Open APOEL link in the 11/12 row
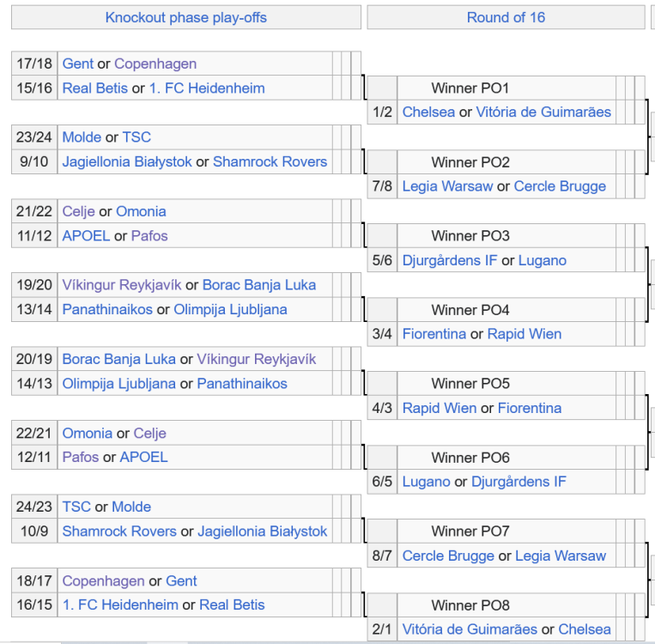Viewport: 655px width, 644px height. [86, 236]
